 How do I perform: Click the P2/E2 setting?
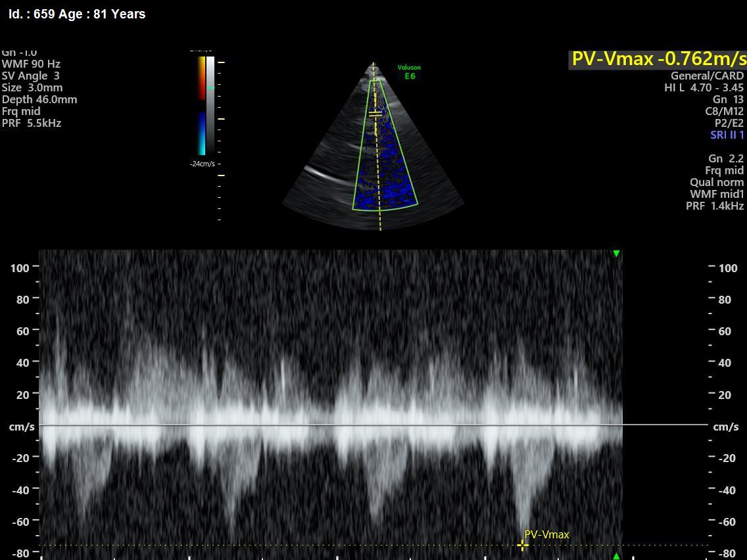pos(729,124)
